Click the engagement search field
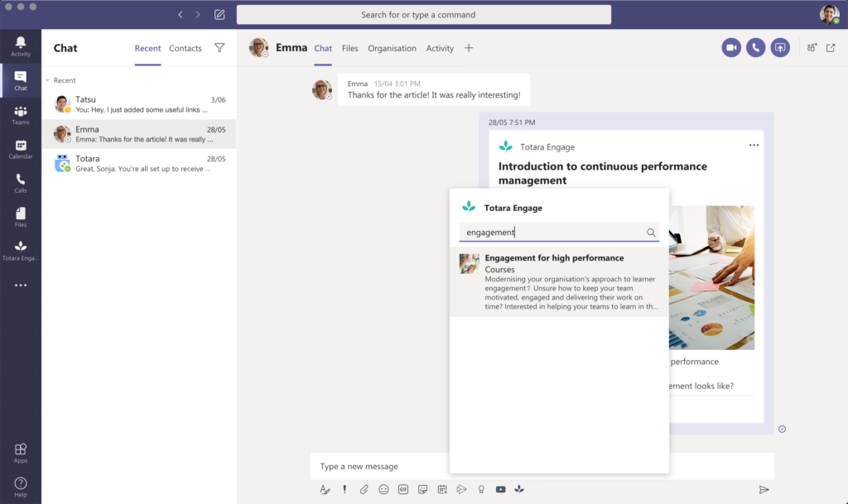 559,233
